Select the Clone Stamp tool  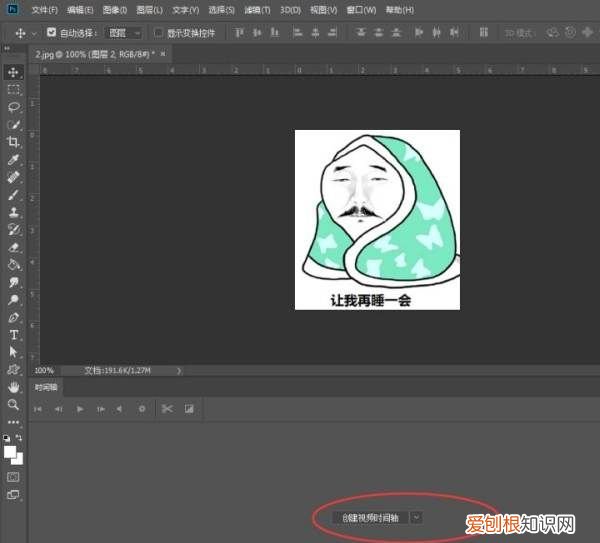click(13, 212)
